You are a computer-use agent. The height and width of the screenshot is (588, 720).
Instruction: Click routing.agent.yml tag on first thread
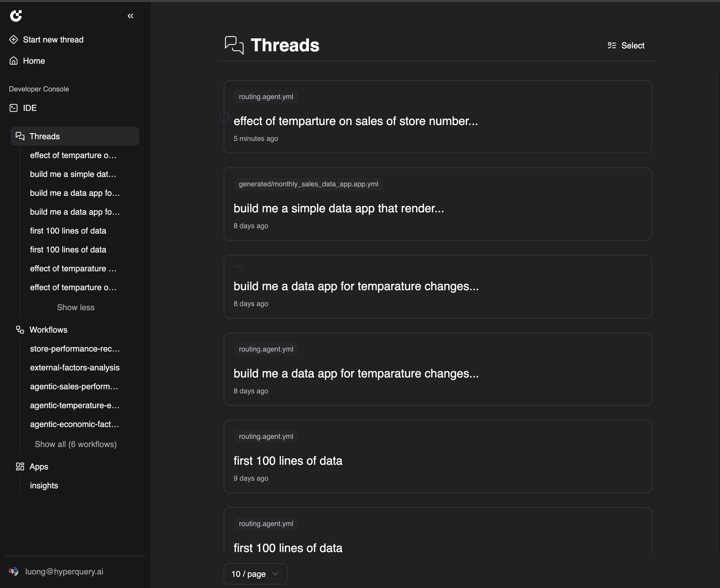(x=266, y=96)
